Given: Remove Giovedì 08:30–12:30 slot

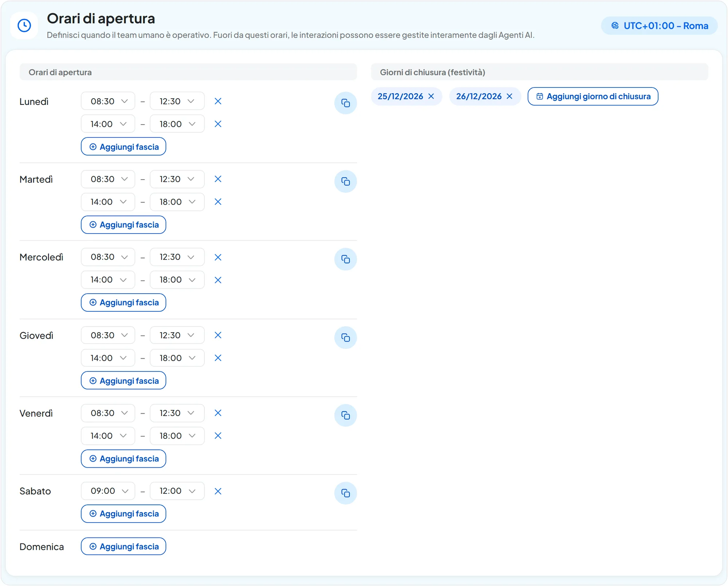Looking at the screenshot, I should point(218,335).
